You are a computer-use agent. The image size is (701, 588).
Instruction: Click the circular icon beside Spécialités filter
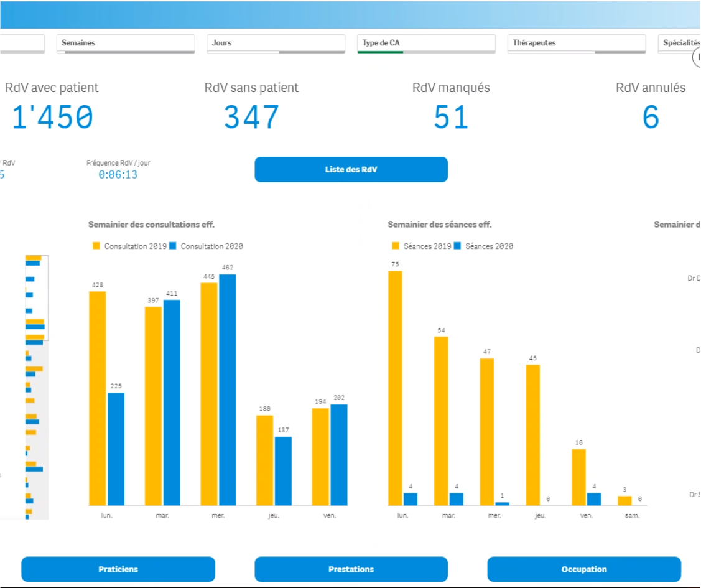tap(697, 57)
